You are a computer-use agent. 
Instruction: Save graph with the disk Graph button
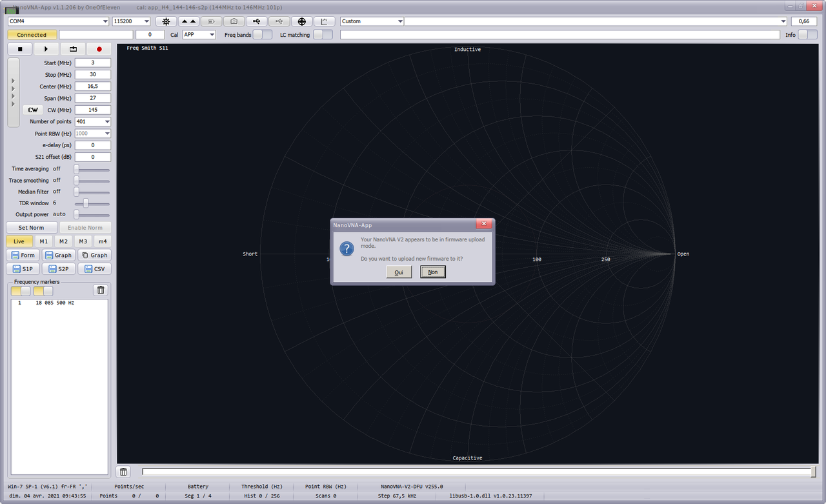(59, 255)
